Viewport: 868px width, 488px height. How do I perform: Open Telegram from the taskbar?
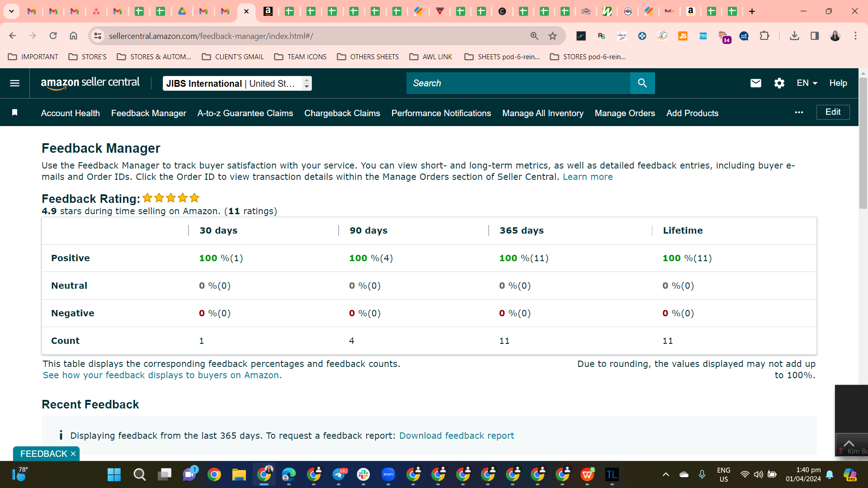coord(339,474)
